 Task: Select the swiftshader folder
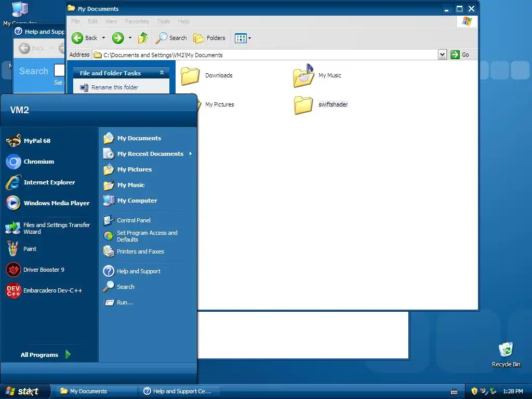pyautogui.click(x=321, y=104)
